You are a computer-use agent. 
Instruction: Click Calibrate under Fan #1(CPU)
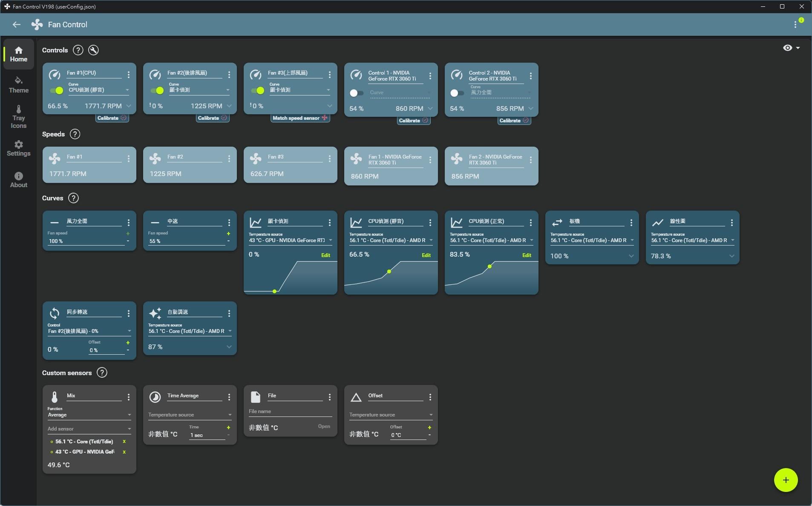pos(112,118)
